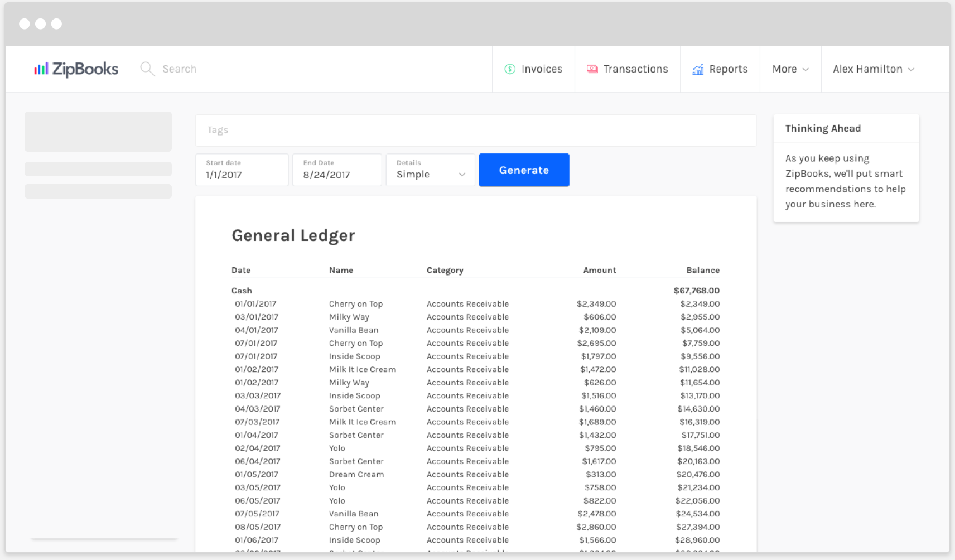Viewport: 955px width, 560px height.
Task: Edit the End Date field
Action: [337, 170]
